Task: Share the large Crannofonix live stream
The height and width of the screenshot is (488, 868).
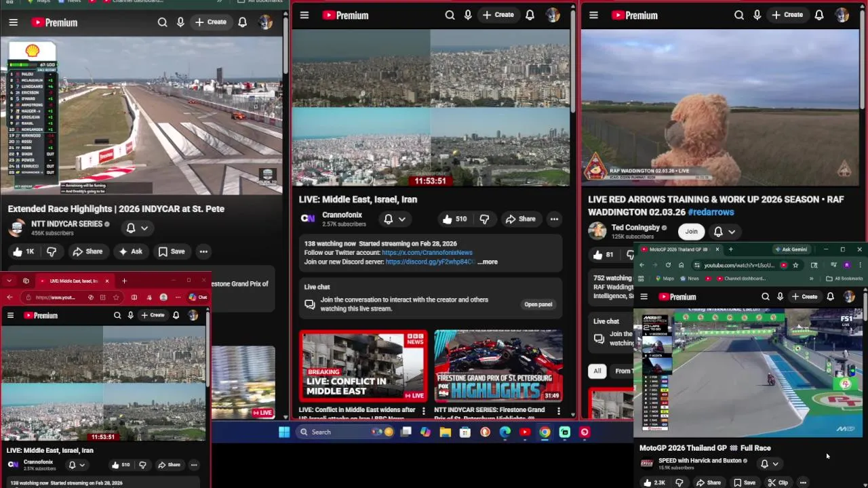Action: coord(521,219)
